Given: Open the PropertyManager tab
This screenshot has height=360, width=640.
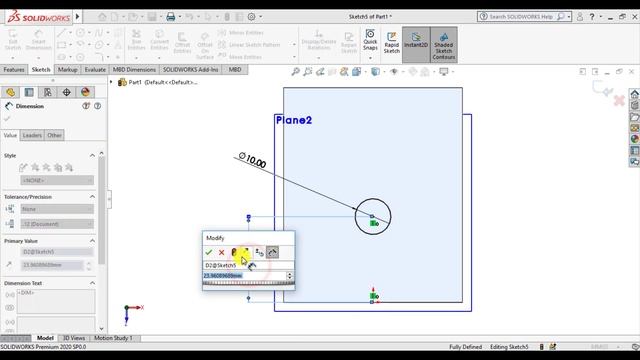Looking at the screenshot, I should pyautogui.click(x=29, y=92).
